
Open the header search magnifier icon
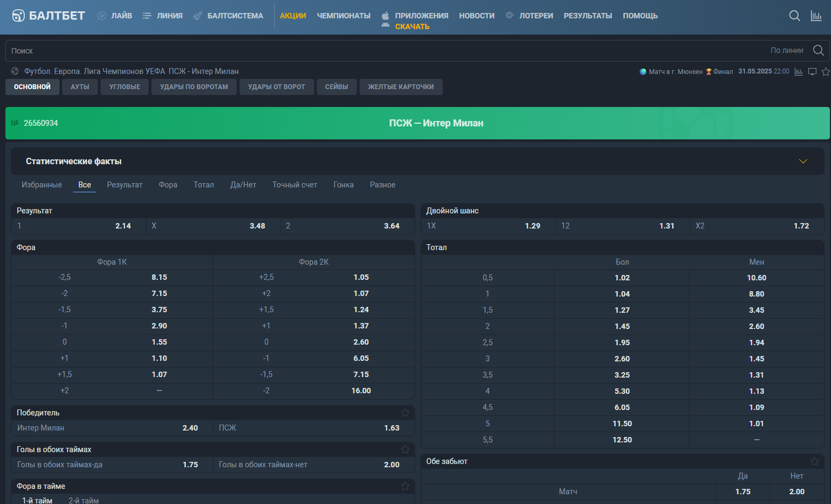794,16
